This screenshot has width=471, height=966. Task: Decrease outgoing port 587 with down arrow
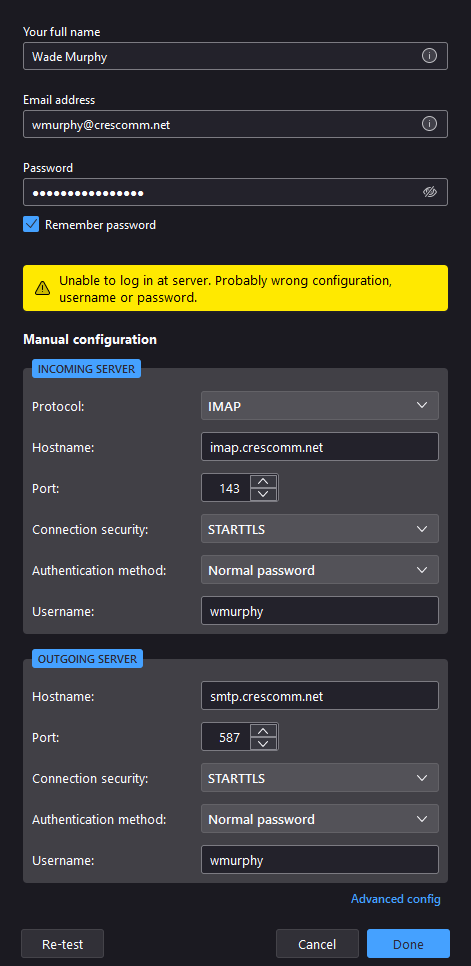point(264,743)
